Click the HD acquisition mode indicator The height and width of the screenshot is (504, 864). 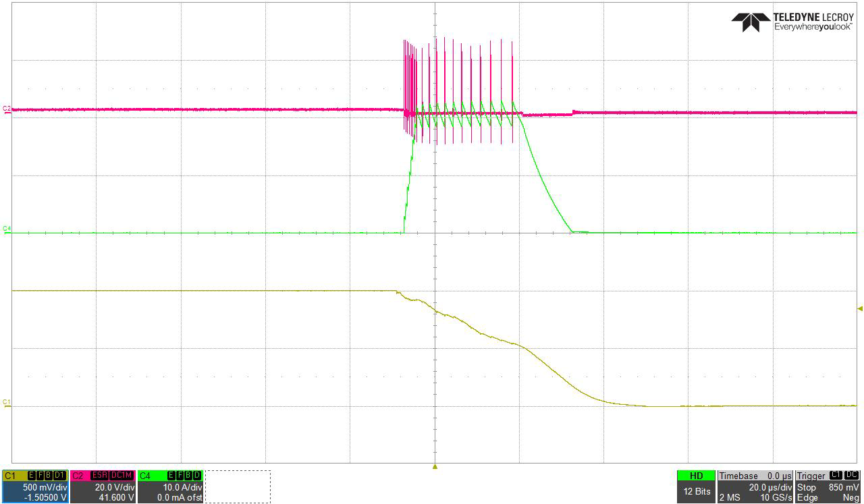point(697,476)
